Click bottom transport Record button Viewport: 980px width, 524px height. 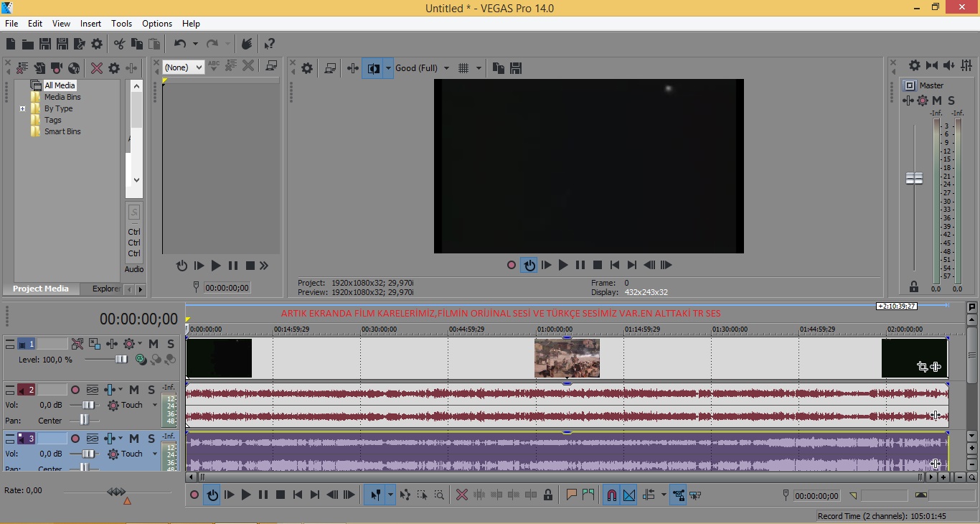point(194,495)
